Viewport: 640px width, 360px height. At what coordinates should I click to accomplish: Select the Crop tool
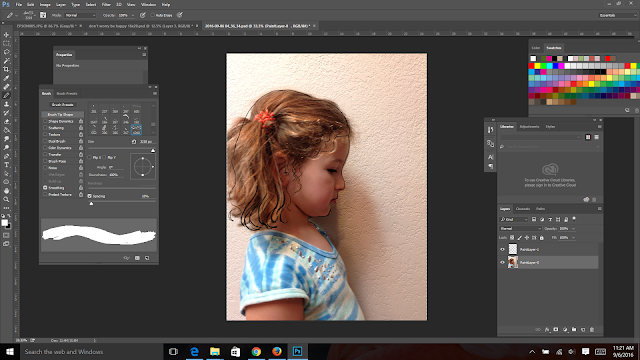tap(6, 69)
